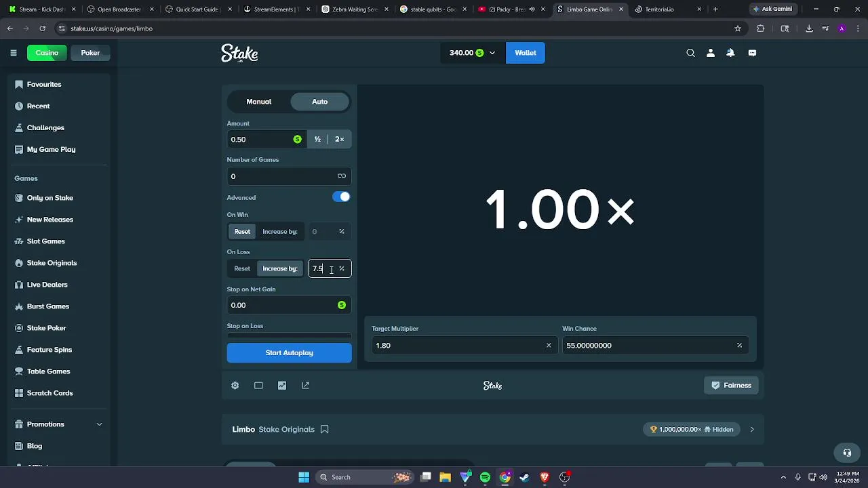868x488 pixels.
Task: Click the Wallet button
Action: tap(526, 53)
